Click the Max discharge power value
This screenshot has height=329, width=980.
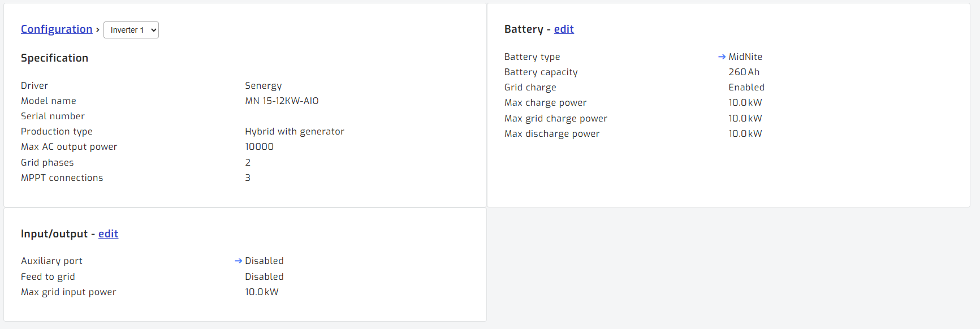(x=745, y=133)
